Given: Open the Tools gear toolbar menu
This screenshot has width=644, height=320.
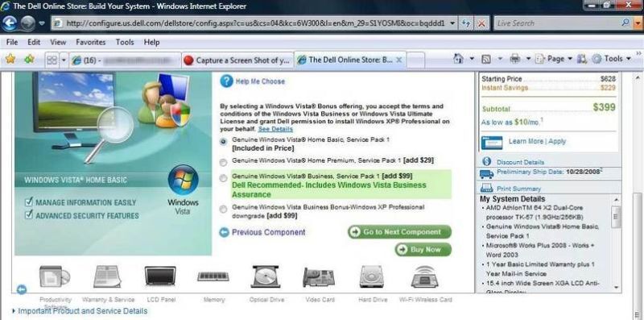Looking at the screenshot, I should tap(611, 59).
